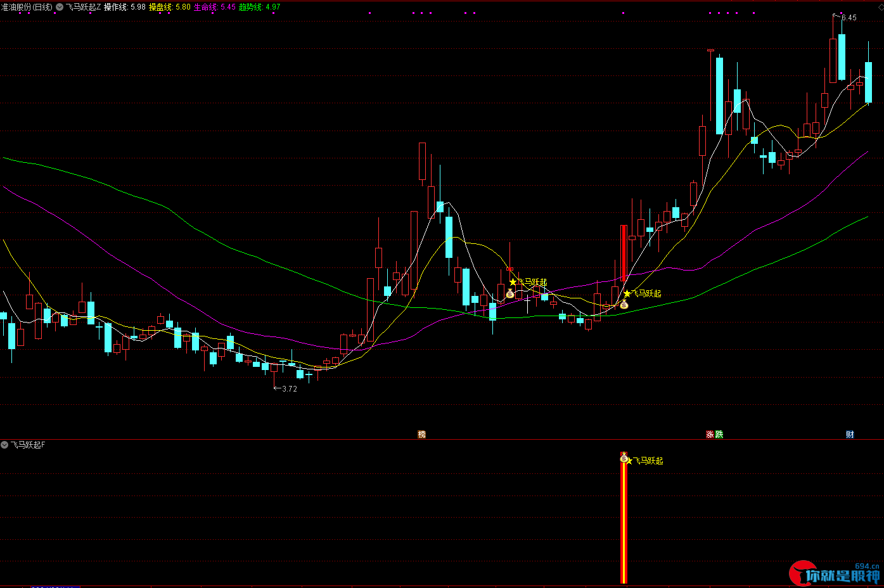
Task: Click the first star signal on main chart
Action: 513,282
